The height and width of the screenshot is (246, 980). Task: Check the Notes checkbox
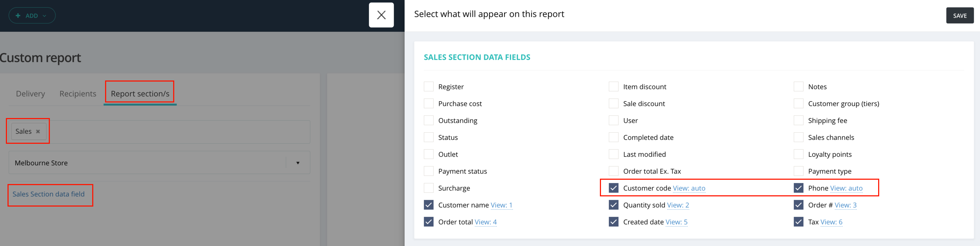tap(799, 87)
